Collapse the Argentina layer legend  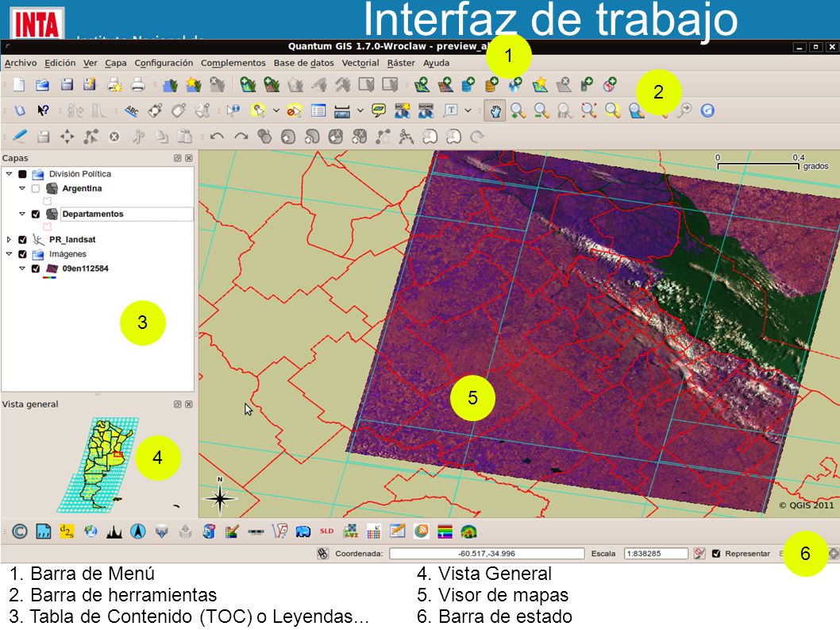point(22,188)
